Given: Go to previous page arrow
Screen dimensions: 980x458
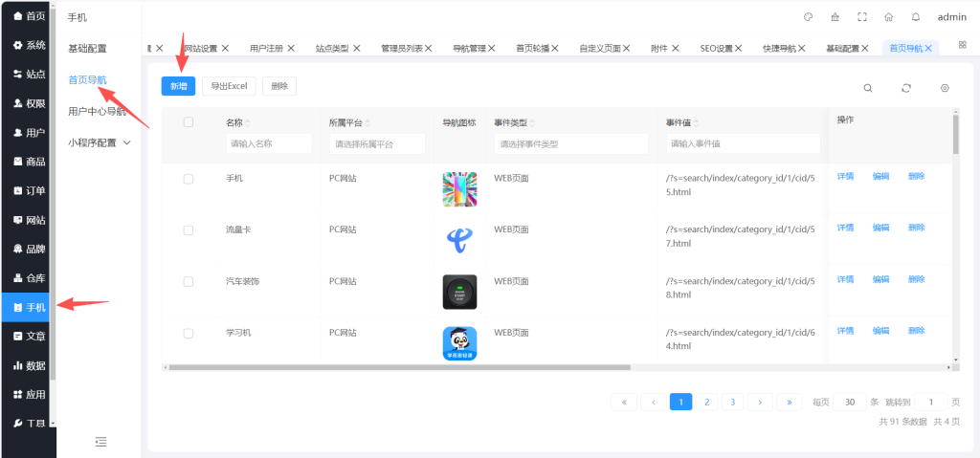Looking at the screenshot, I should tap(653, 402).
